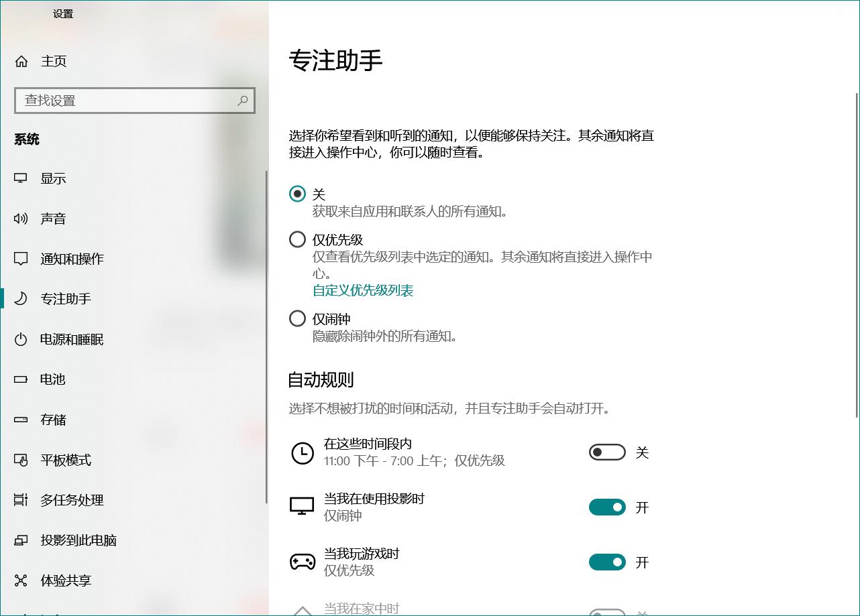
Task: Open the 自定义优先级列表 link
Action: pos(362,291)
